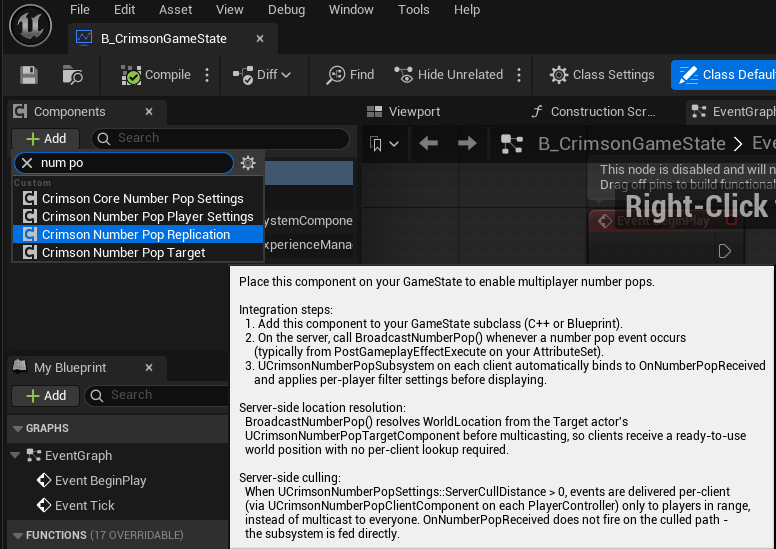Click the Viewport tab grid icon
This screenshot has width=776, height=549.
[374, 112]
